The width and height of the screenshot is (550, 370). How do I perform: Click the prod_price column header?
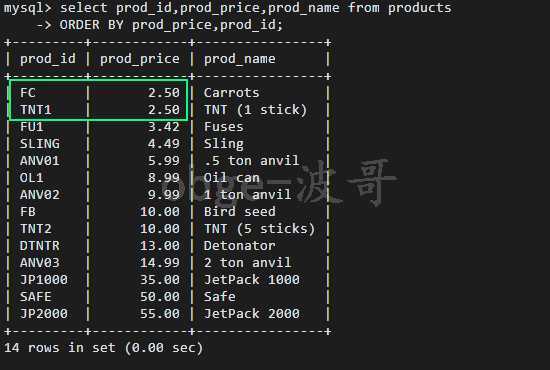140,59
